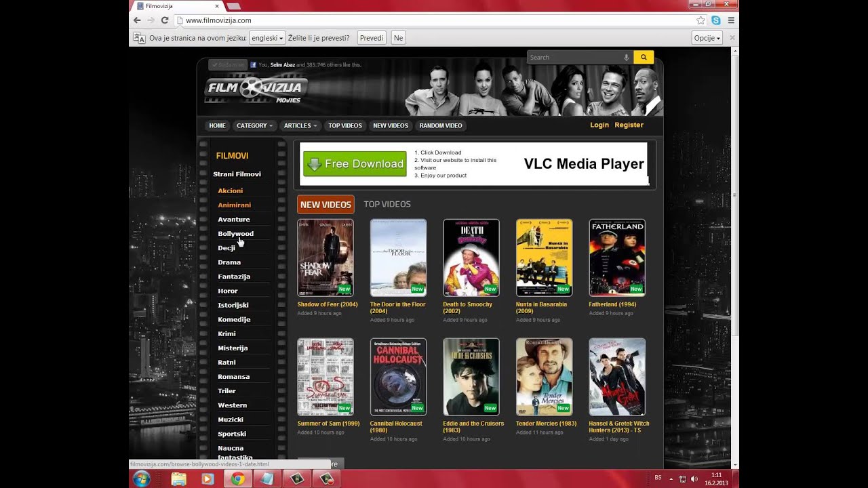
Task: Click Chrome icon in taskbar
Action: point(237,479)
